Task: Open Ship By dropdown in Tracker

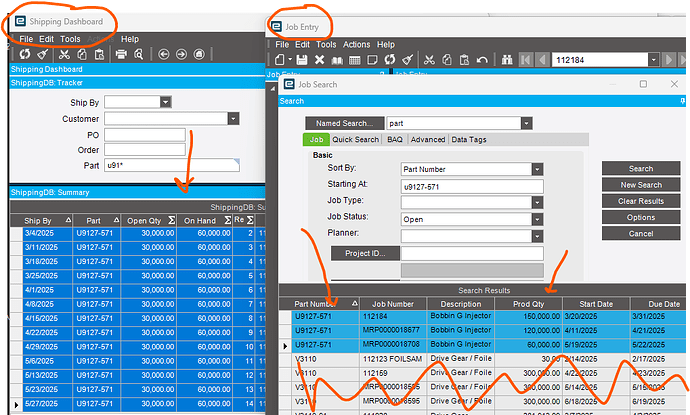Action: coord(165,102)
